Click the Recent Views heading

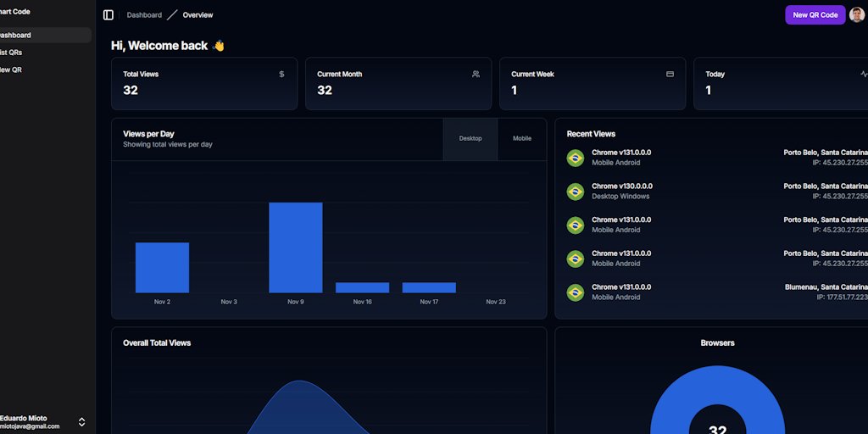(x=591, y=134)
